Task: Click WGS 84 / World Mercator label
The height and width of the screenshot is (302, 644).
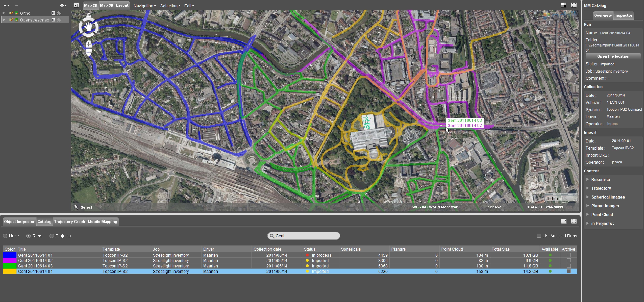Action: [x=435, y=207]
